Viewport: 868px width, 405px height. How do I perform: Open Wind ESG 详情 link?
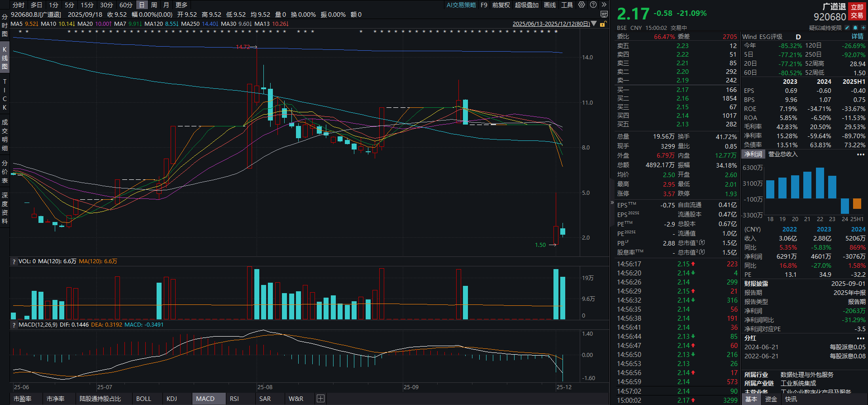coord(857,37)
